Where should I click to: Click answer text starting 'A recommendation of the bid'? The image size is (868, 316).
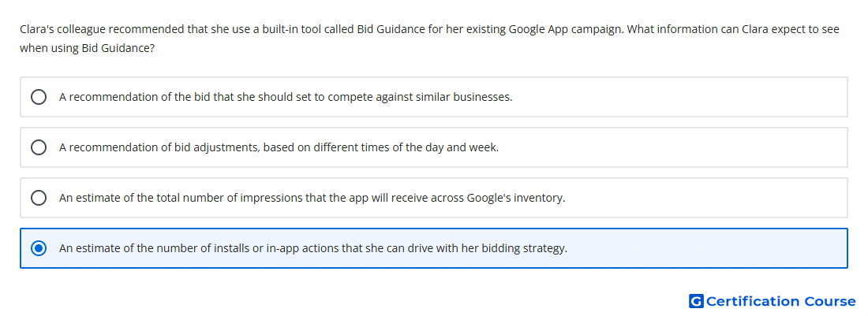pyautogui.click(x=286, y=97)
